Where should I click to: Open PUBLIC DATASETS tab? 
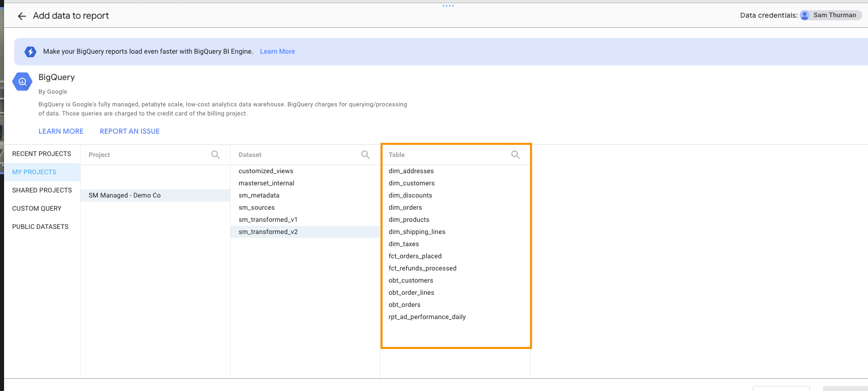[x=42, y=227]
